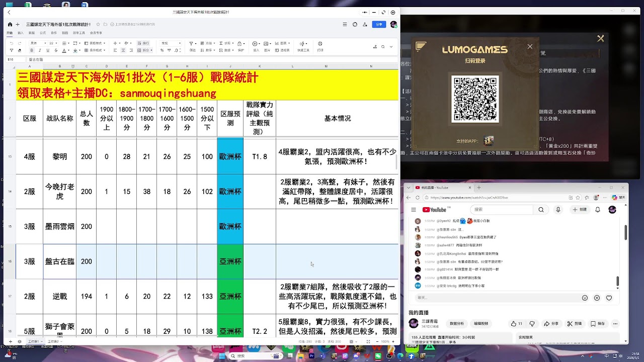This screenshot has height=362, width=644.
Task: Go to spreadsheet home icon
Action: click(x=10, y=24)
